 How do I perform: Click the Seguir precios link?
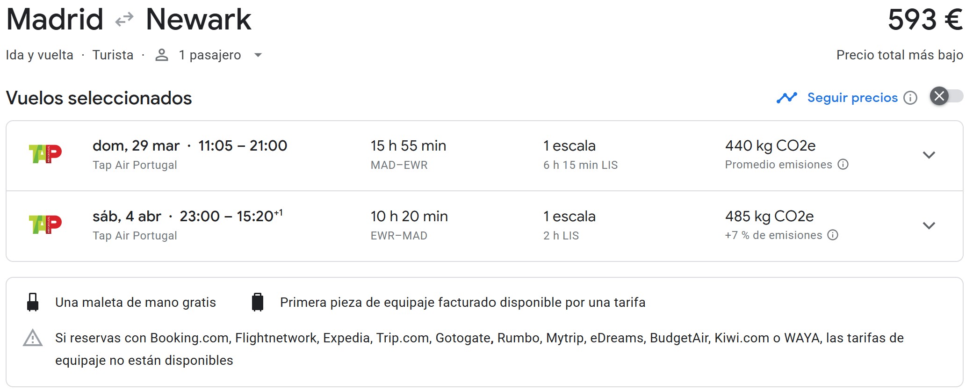point(852,98)
